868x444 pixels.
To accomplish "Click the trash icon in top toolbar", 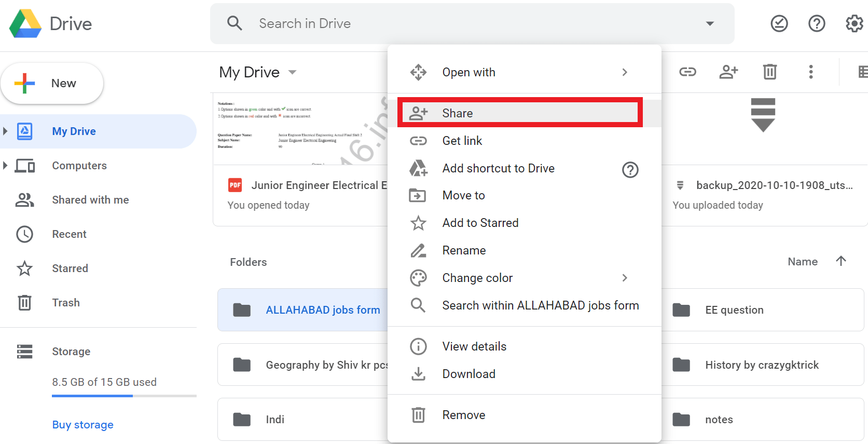I will tap(769, 72).
